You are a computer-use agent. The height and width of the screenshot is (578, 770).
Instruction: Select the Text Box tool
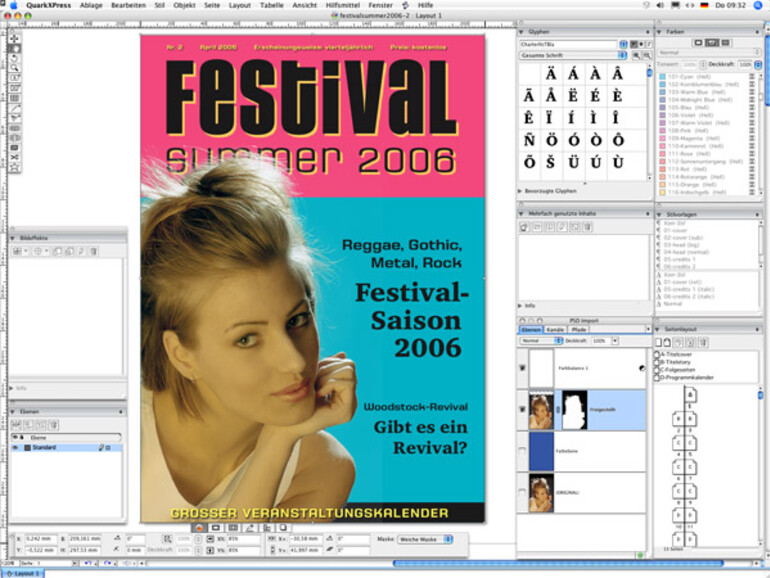coord(15,78)
